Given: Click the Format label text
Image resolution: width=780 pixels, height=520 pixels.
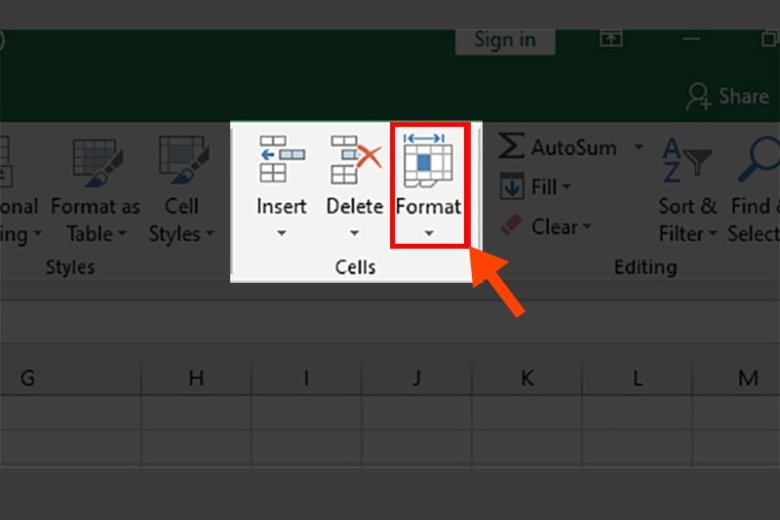Looking at the screenshot, I should (428, 207).
